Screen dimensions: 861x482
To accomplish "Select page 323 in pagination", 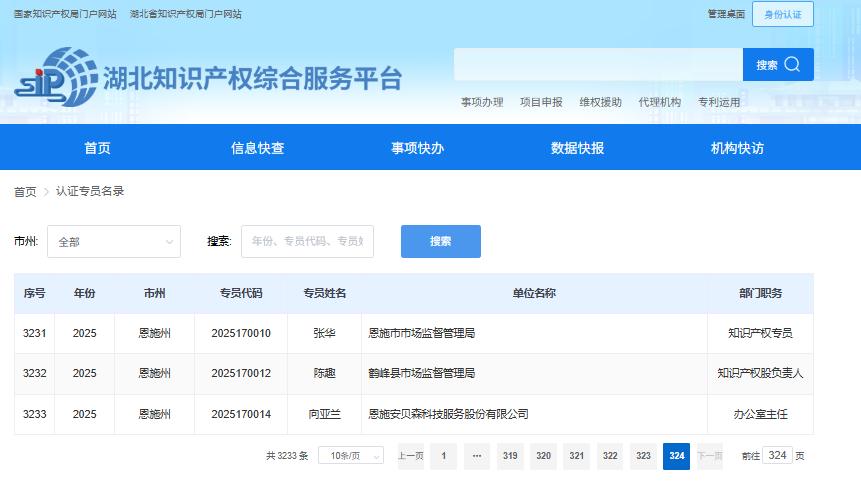I will tap(643, 456).
